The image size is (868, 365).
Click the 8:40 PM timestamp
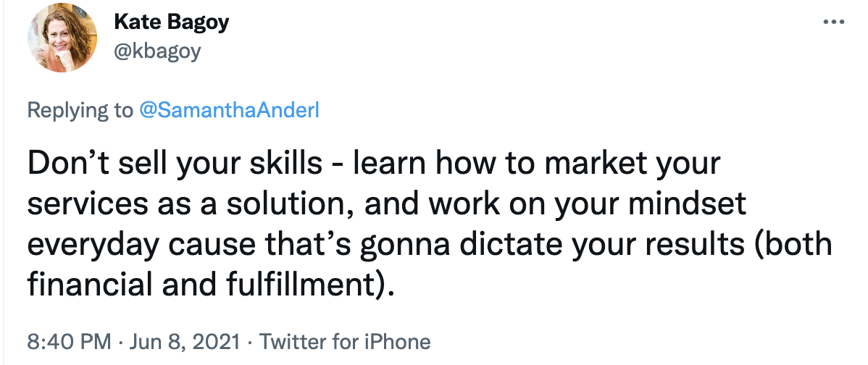tap(70, 341)
